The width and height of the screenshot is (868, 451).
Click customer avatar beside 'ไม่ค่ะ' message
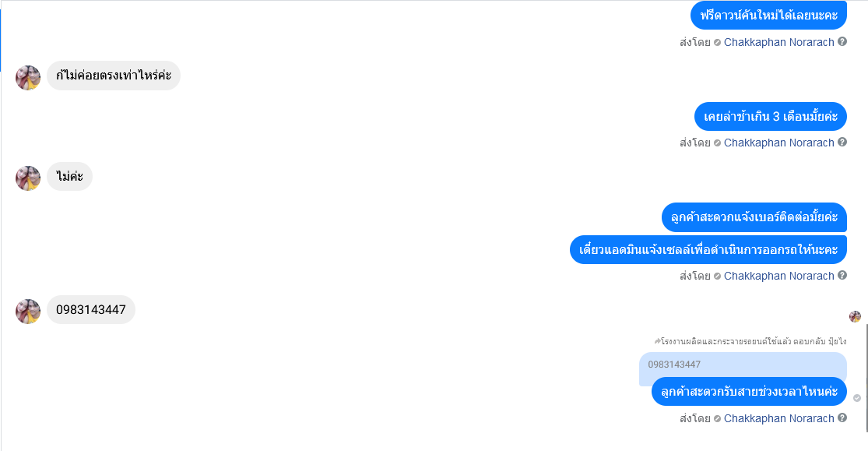[x=28, y=178]
